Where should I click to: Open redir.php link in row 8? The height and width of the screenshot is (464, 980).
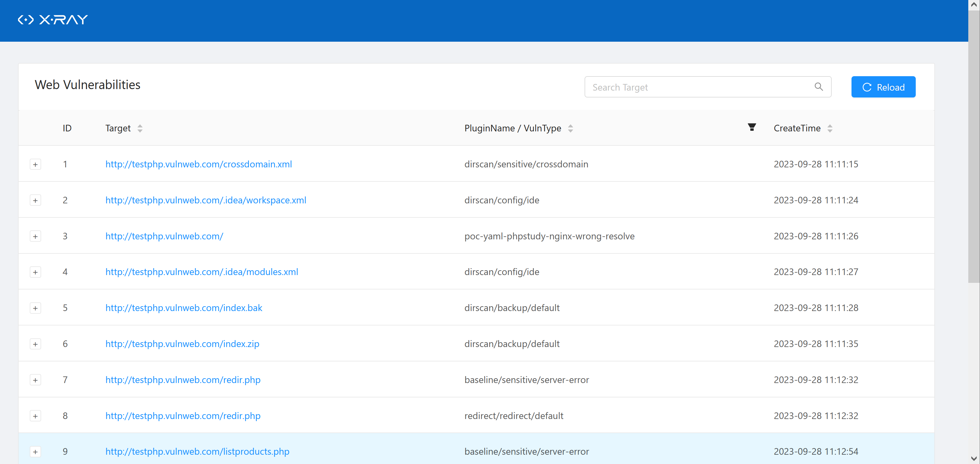pyautogui.click(x=183, y=415)
